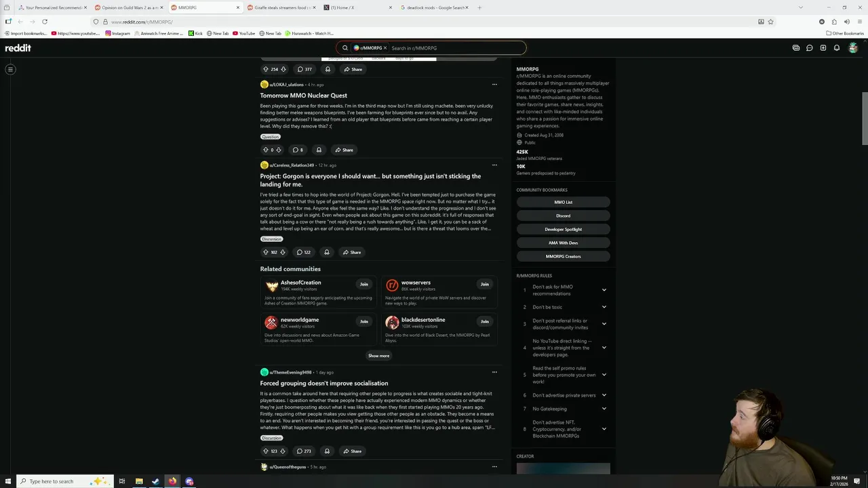Switch to Your Personalized Recommendations tab
The height and width of the screenshot is (488, 868).
point(52,7)
